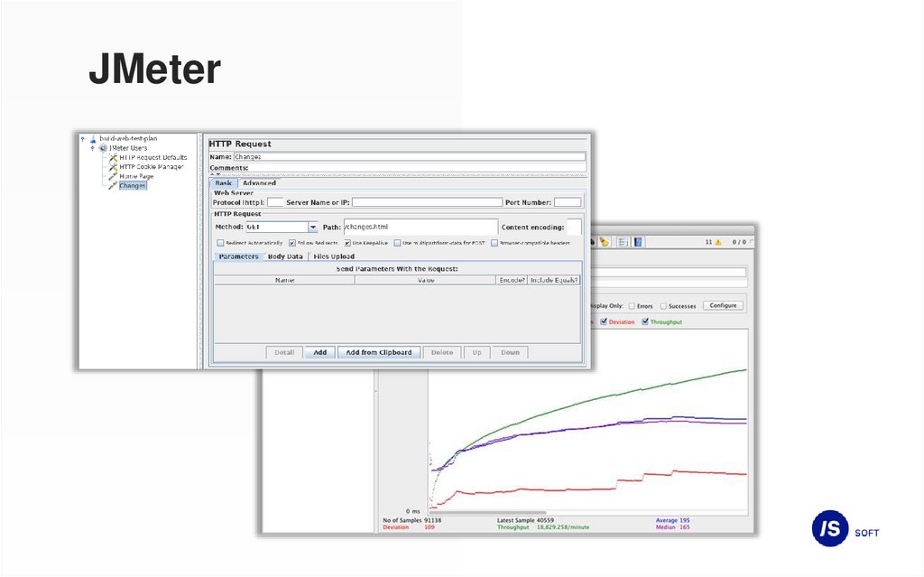Image resolution: width=924 pixels, height=577 pixels.
Task: Collapse the JMeter Users tree node
Action: tap(93, 148)
